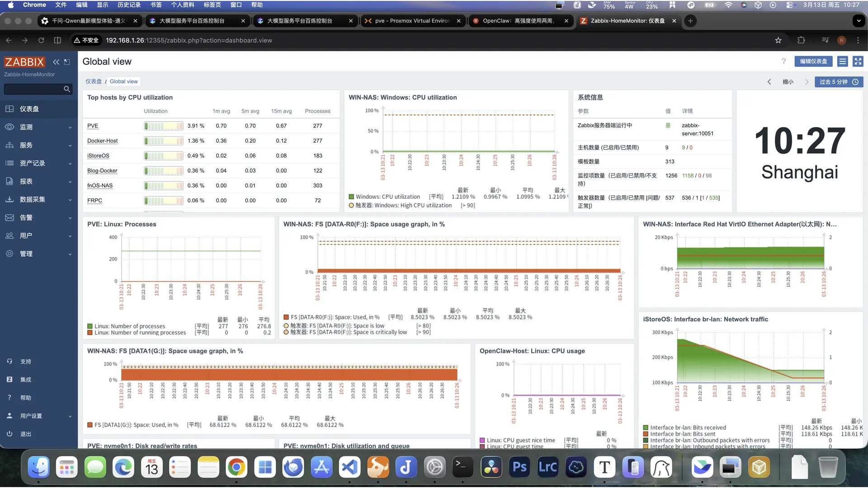This screenshot has height=488, width=868.
Task: Open the dashboard actions list-menu icon
Action: (842, 61)
